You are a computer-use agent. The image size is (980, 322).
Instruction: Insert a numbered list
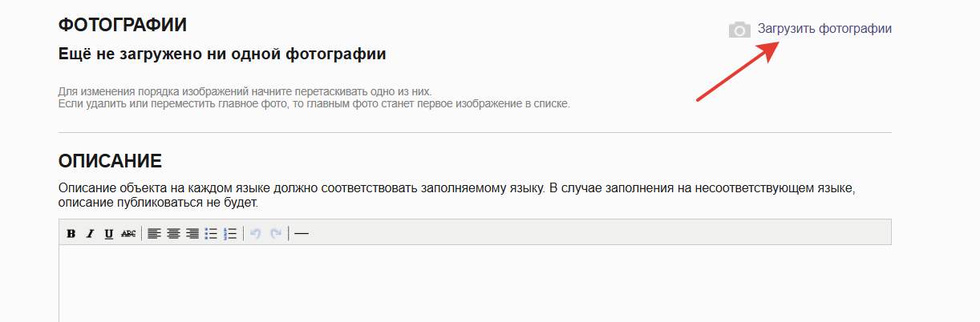click(x=230, y=234)
